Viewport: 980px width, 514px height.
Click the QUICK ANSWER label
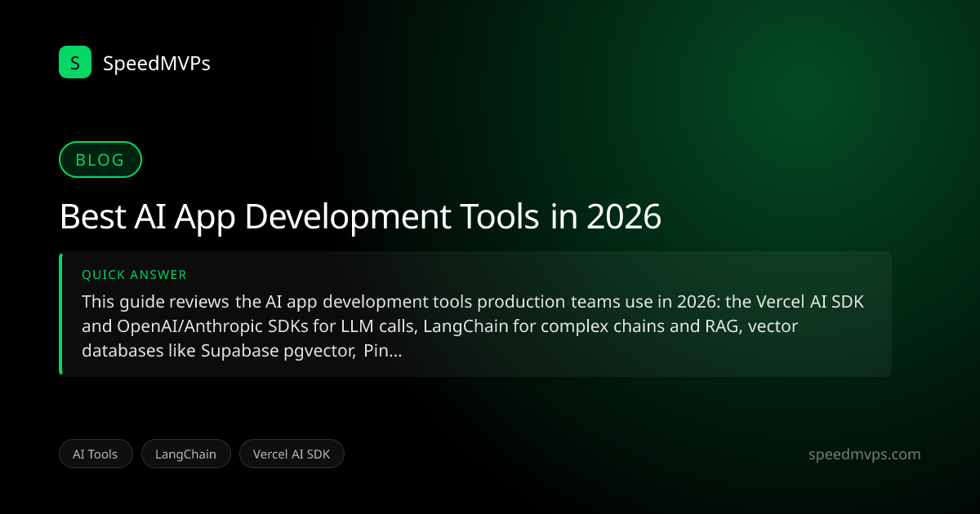[x=135, y=276]
